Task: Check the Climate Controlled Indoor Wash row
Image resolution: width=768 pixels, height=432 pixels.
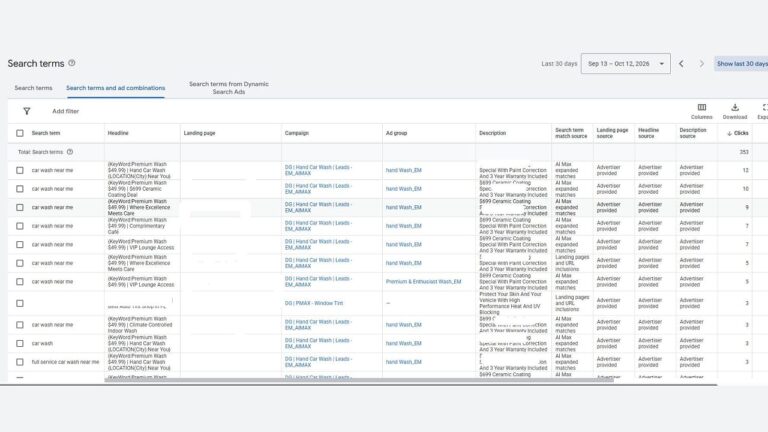Action: [x=20, y=325]
